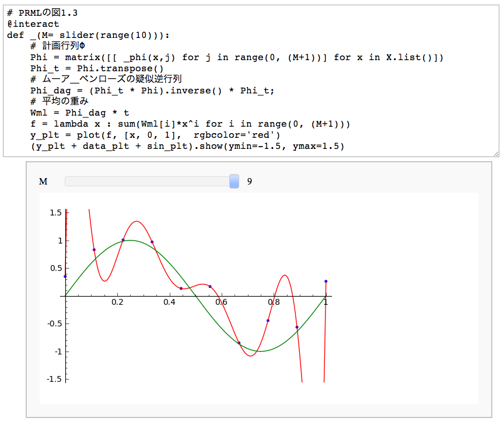Click the M slider handle
The width and height of the screenshot is (504, 428).
pos(234,182)
